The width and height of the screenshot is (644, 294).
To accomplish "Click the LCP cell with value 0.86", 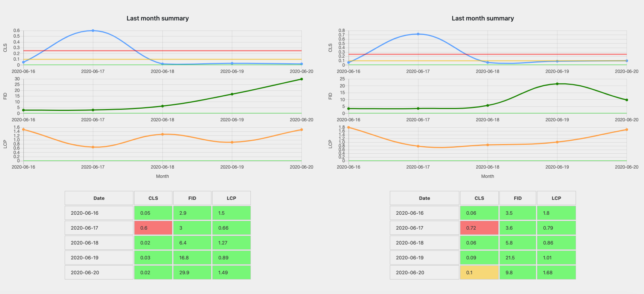I will 556,243.
